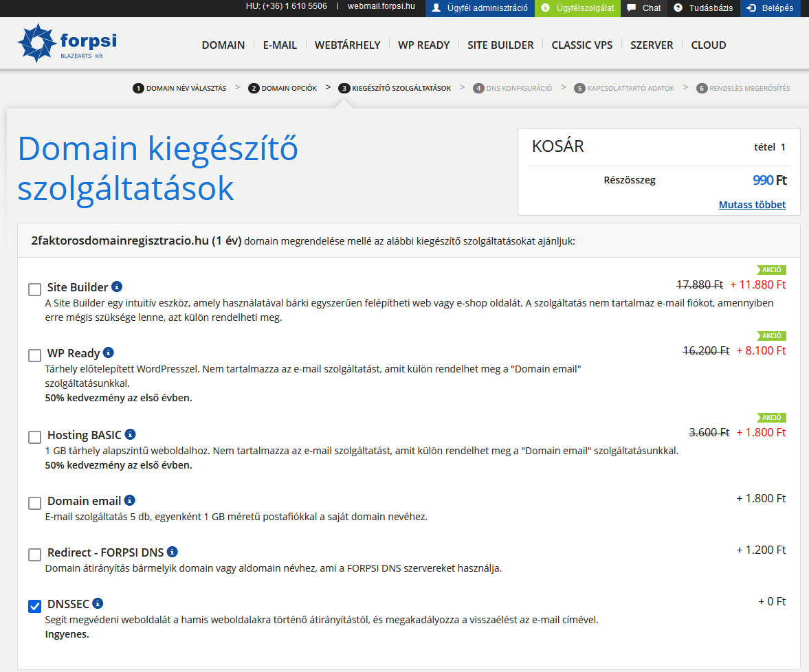Go to Ügyfél adminisztráció
The width and height of the screenshot is (809, 672).
click(480, 8)
